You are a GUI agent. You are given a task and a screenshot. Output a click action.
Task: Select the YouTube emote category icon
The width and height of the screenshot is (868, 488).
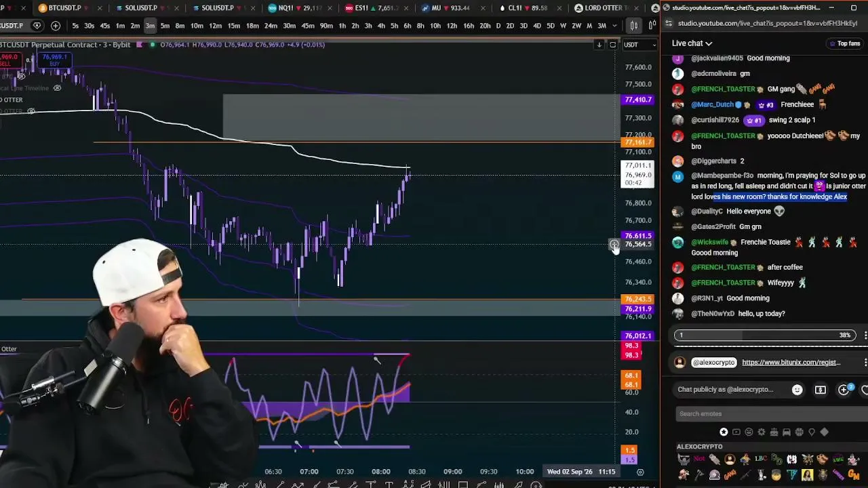click(x=736, y=432)
